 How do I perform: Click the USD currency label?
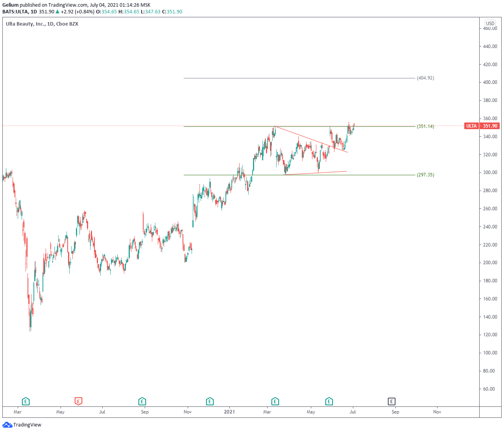tap(490, 24)
